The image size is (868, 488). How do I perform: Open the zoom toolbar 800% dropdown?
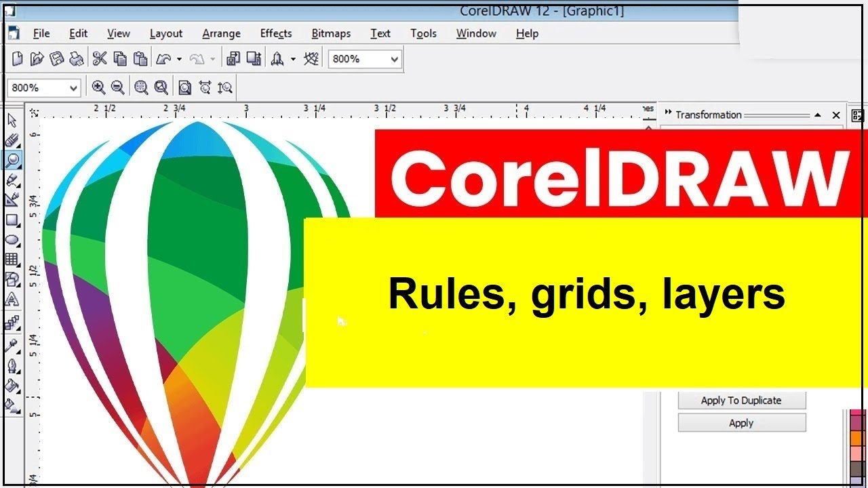click(73, 88)
